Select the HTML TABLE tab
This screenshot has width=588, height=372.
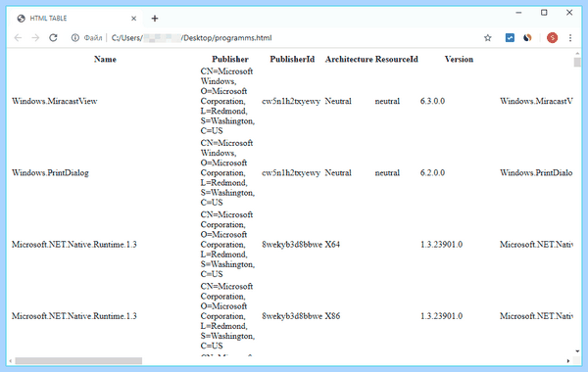point(76,19)
